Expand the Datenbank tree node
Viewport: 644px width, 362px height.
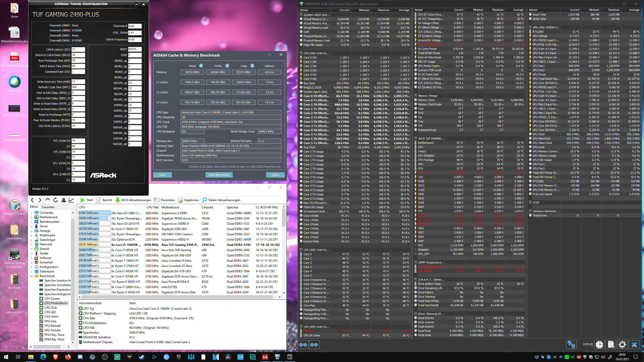(x=32, y=271)
